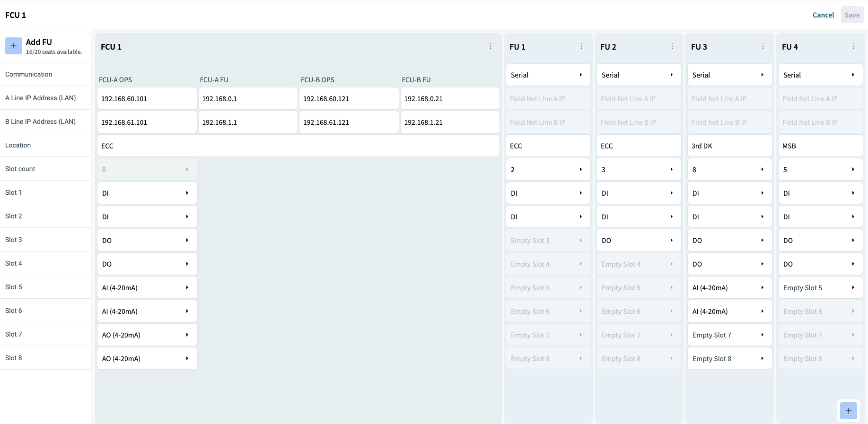
Task: Edit the FCU 1 Location field ECC
Action: point(298,146)
